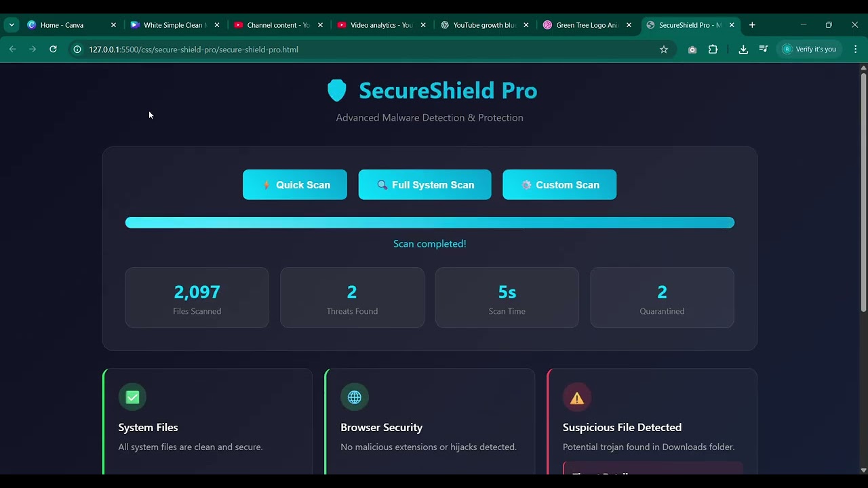The image size is (868, 488).
Task: Go back to the previous page
Action: pos(12,49)
